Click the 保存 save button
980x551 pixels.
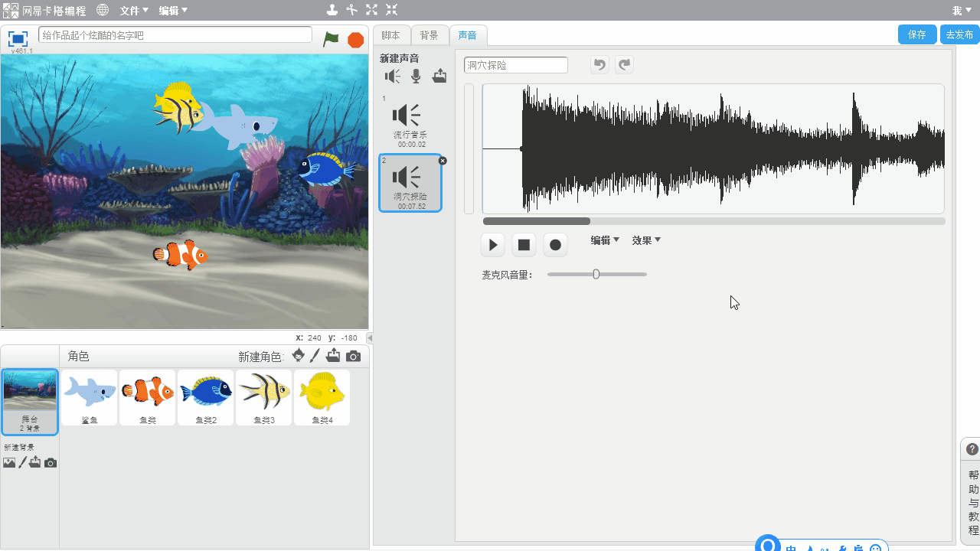[917, 34]
